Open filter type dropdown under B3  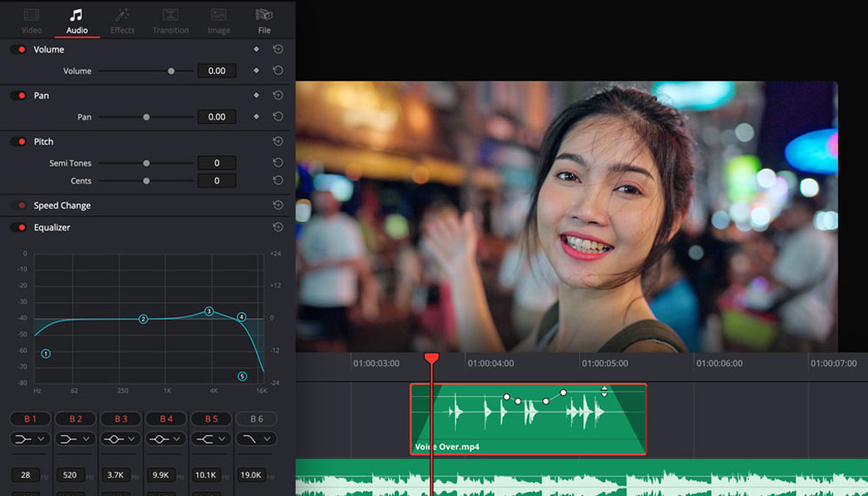(120, 439)
